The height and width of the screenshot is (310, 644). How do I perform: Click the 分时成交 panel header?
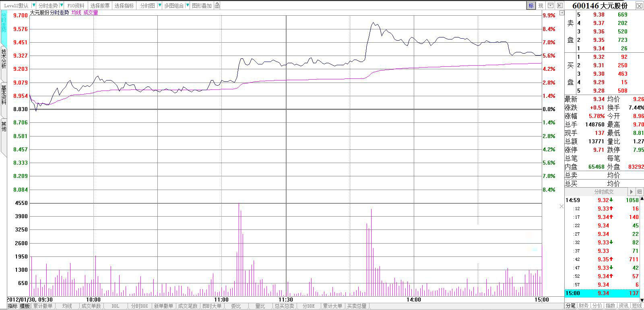[604, 192]
